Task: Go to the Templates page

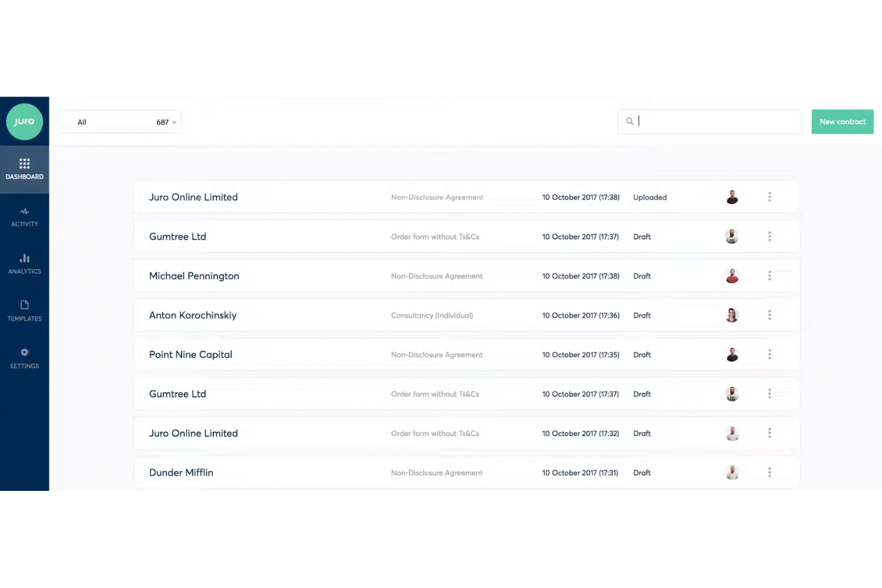Action: click(x=24, y=311)
